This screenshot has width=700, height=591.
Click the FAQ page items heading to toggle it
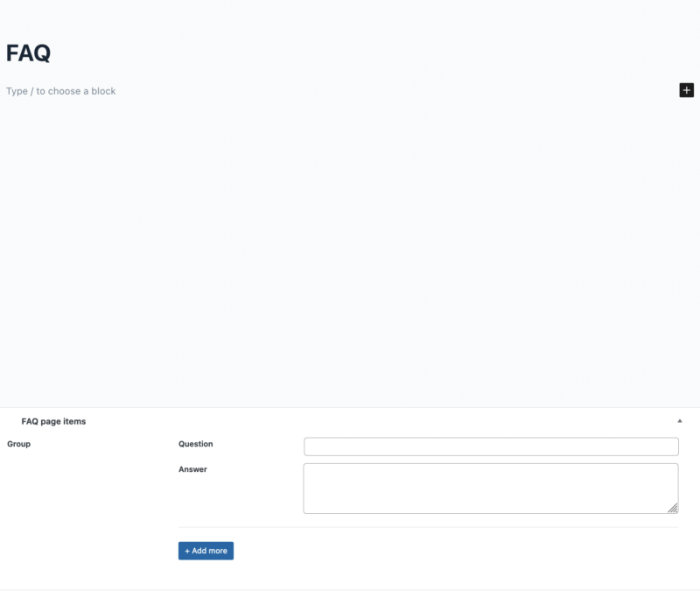coord(52,420)
